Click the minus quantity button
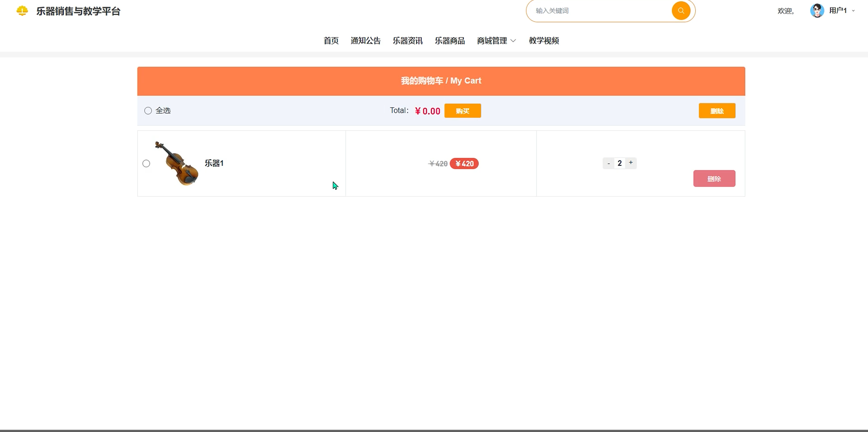Screen dimensions: 868x432 click(x=608, y=163)
